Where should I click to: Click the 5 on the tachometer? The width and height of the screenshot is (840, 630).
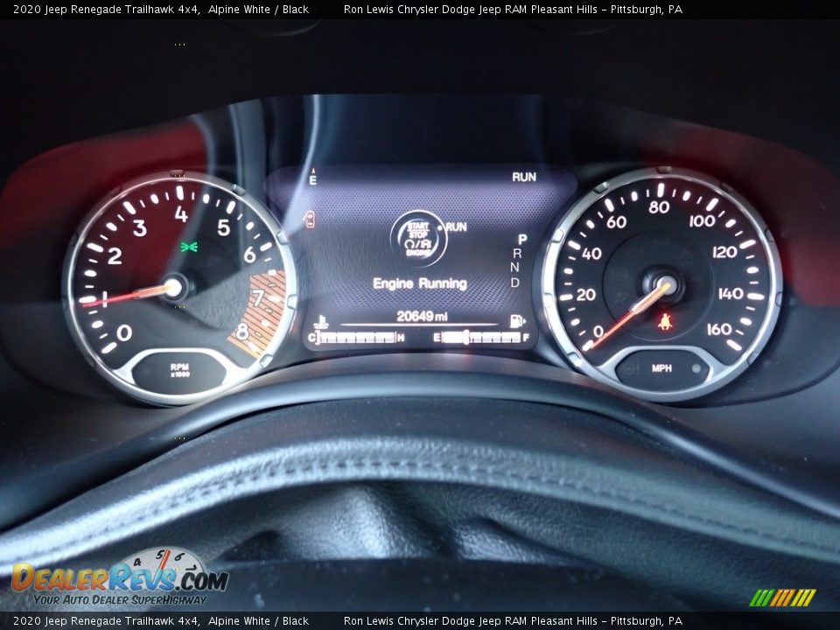223,227
